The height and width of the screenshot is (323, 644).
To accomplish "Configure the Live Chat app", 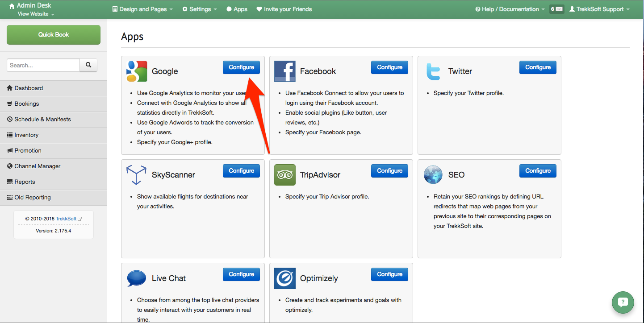I will click(x=241, y=274).
